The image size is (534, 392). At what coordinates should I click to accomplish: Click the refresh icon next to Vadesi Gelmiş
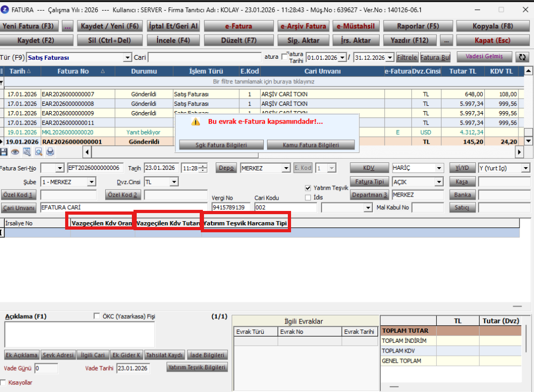tap(522, 57)
